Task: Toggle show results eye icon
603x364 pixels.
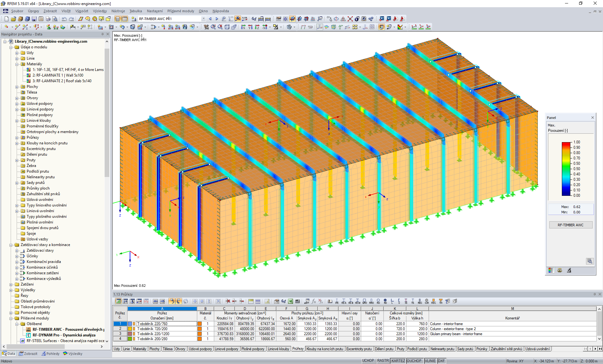Action: (x=238, y=19)
